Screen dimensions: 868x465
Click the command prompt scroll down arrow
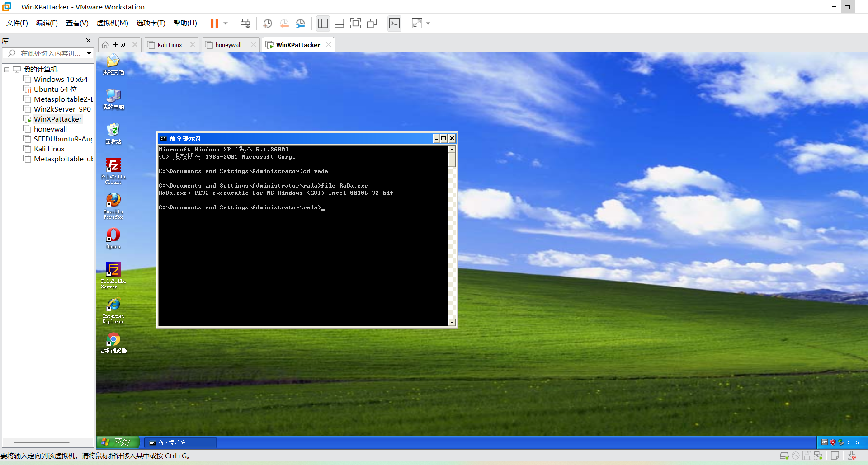[452, 322]
